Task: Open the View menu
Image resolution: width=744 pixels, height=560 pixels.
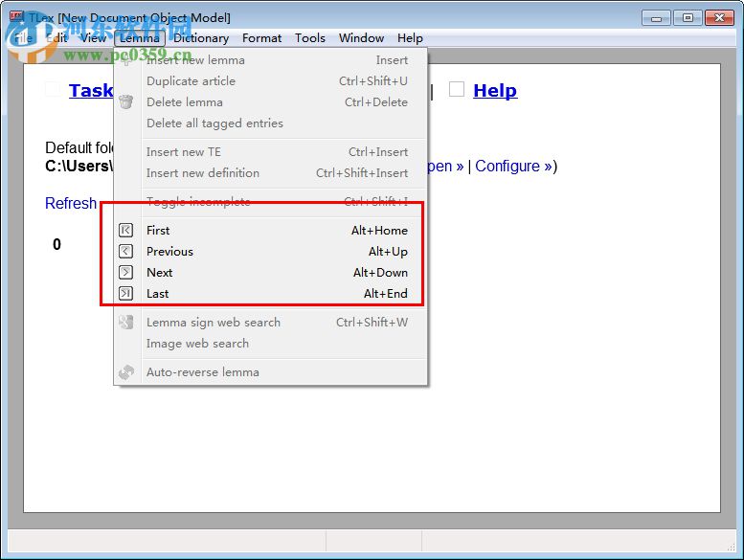Action: 93,38
